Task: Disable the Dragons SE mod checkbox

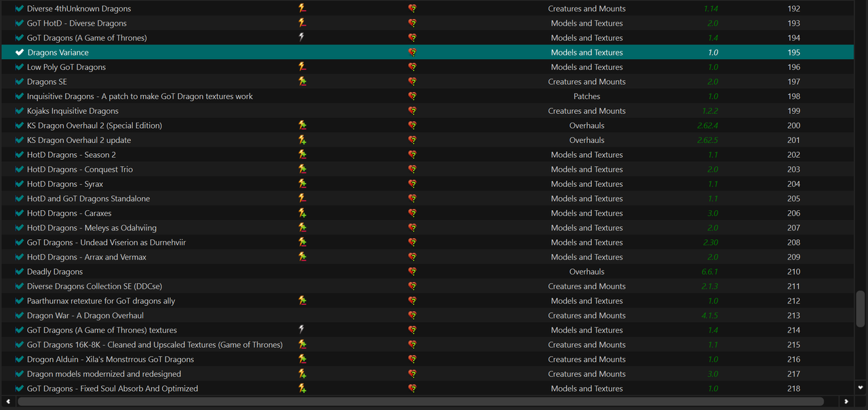Action: click(x=20, y=81)
